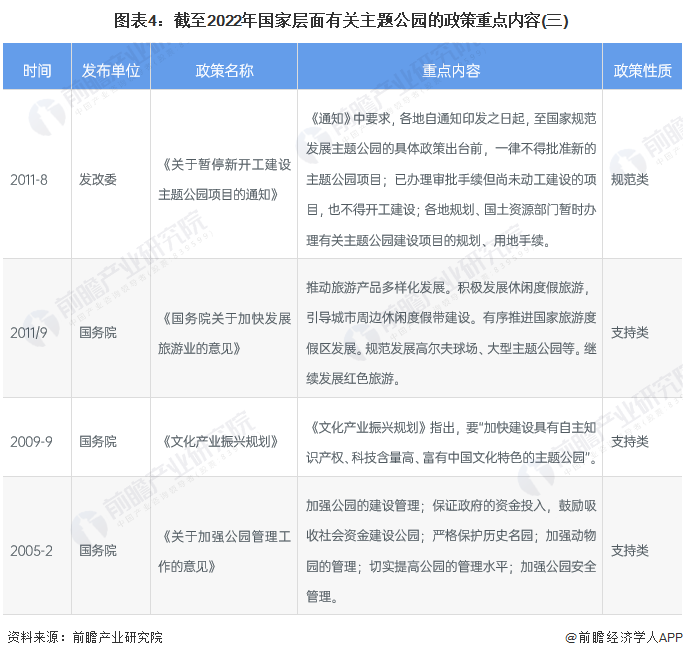This screenshot has width=683, height=658.
Task: Click the 时间 column header
Action: [x=37, y=70]
